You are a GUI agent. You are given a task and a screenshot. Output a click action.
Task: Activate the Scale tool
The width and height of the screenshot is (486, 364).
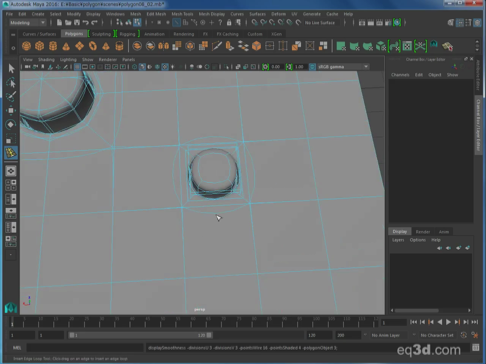11,138
